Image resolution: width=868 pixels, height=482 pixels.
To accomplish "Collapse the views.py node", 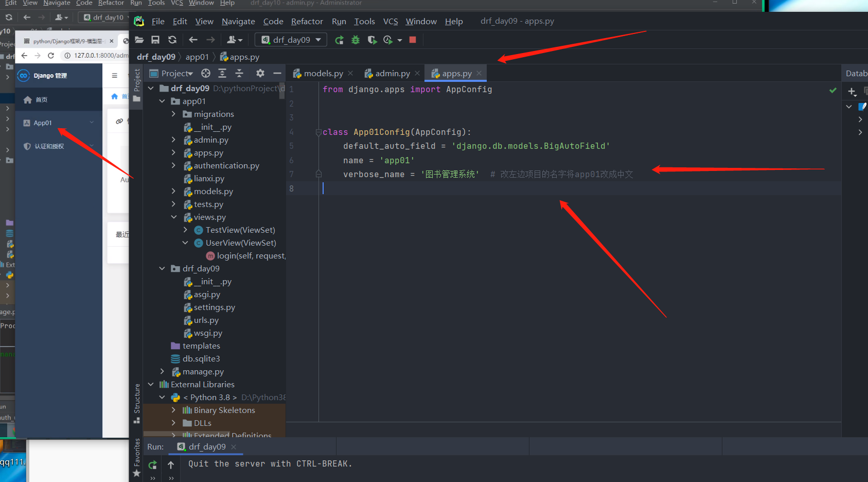I will pyautogui.click(x=173, y=217).
